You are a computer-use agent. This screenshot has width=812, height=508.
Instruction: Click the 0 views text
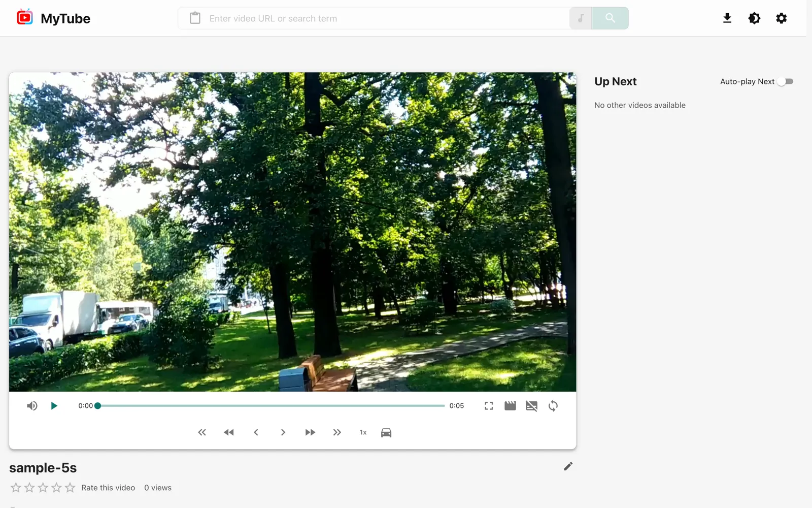tap(158, 488)
